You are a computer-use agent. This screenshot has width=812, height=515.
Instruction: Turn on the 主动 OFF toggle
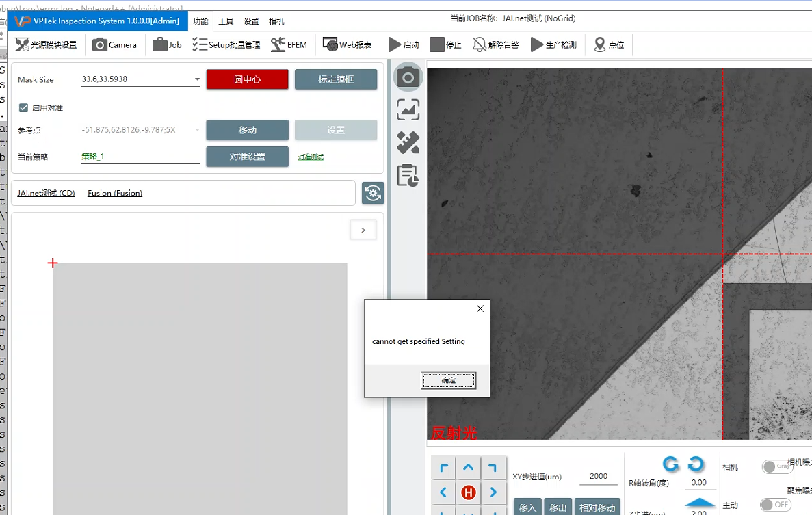pyautogui.click(x=776, y=505)
